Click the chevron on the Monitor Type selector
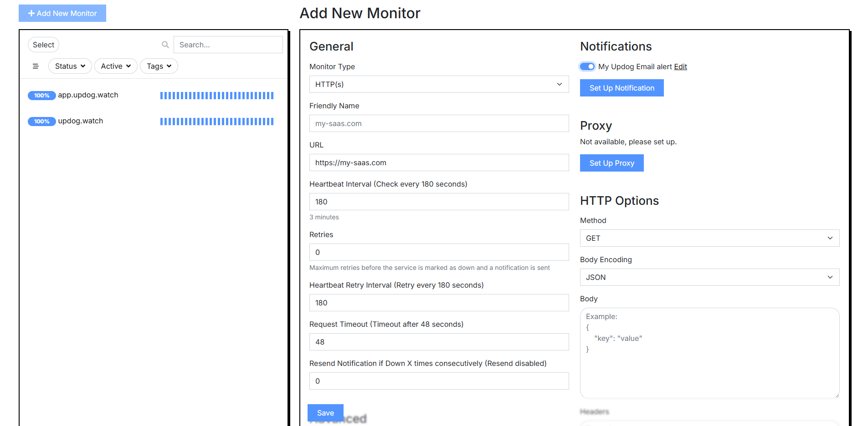The height and width of the screenshot is (426, 868). [559, 84]
